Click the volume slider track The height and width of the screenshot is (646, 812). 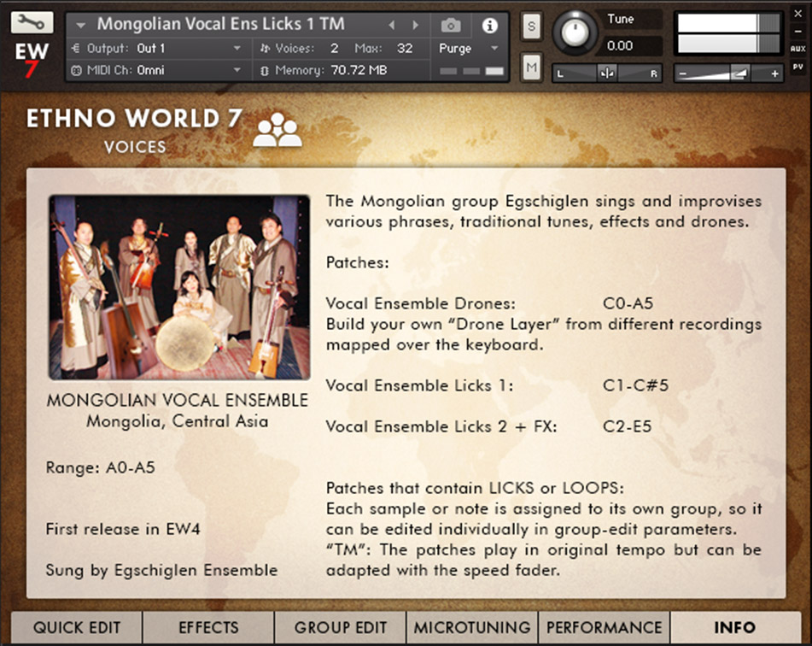[x=728, y=73]
